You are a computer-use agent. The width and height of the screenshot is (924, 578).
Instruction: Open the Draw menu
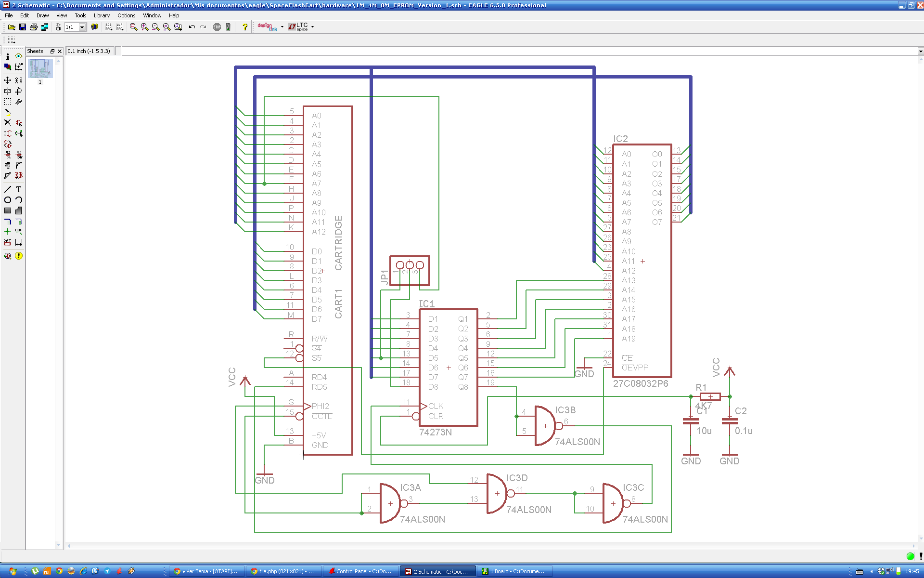click(x=42, y=15)
